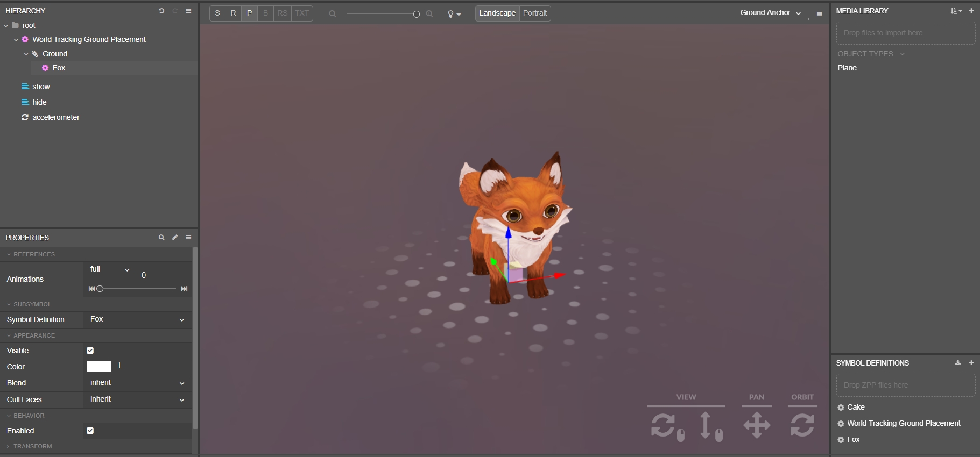Toggle the Visible checkbox
The height and width of the screenshot is (457, 980).
click(90, 351)
